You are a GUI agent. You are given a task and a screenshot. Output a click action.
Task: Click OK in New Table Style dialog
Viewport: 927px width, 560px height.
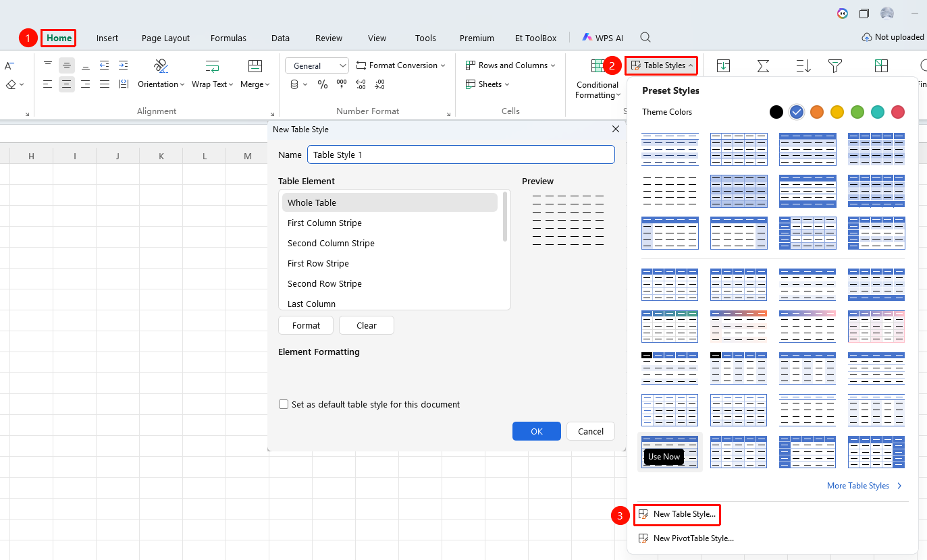tap(537, 431)
